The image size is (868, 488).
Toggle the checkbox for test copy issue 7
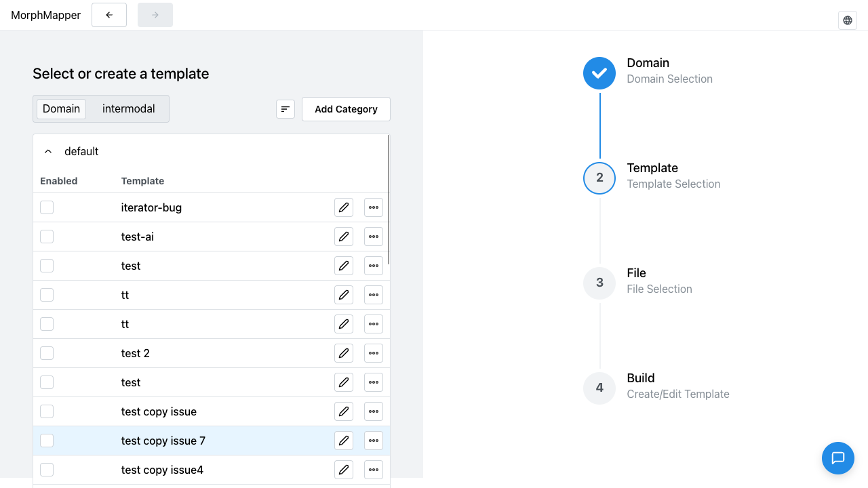coord(47,441)
